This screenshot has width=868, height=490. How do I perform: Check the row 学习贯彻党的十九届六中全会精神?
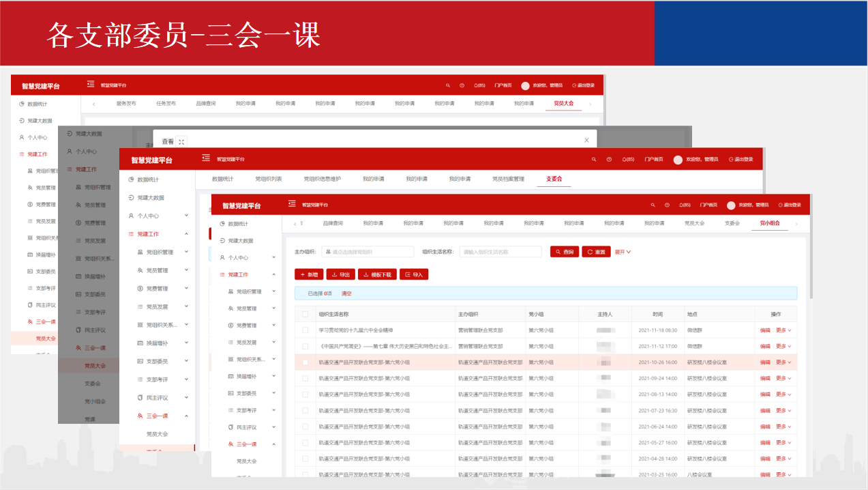click(305, 330)
